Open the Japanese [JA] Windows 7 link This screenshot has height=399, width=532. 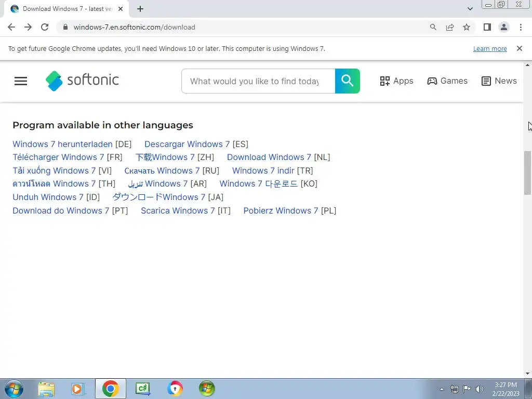click(159, 197)
